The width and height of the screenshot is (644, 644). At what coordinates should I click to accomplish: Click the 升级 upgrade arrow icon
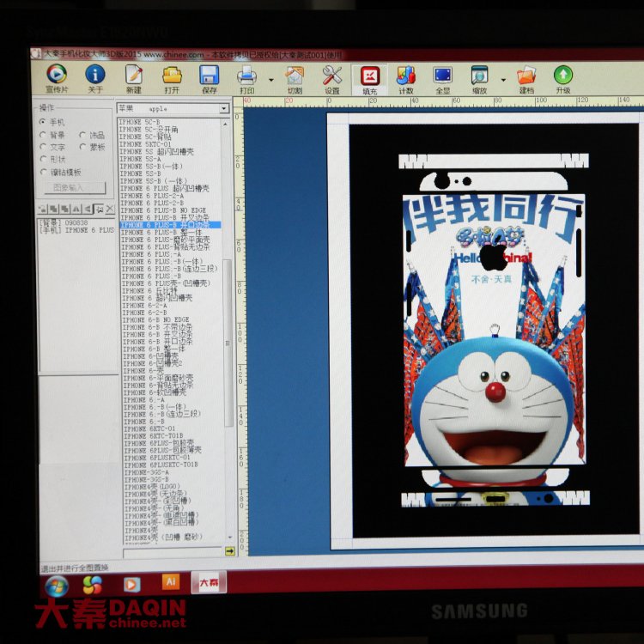pyautogui.click(x=563, y=76)
